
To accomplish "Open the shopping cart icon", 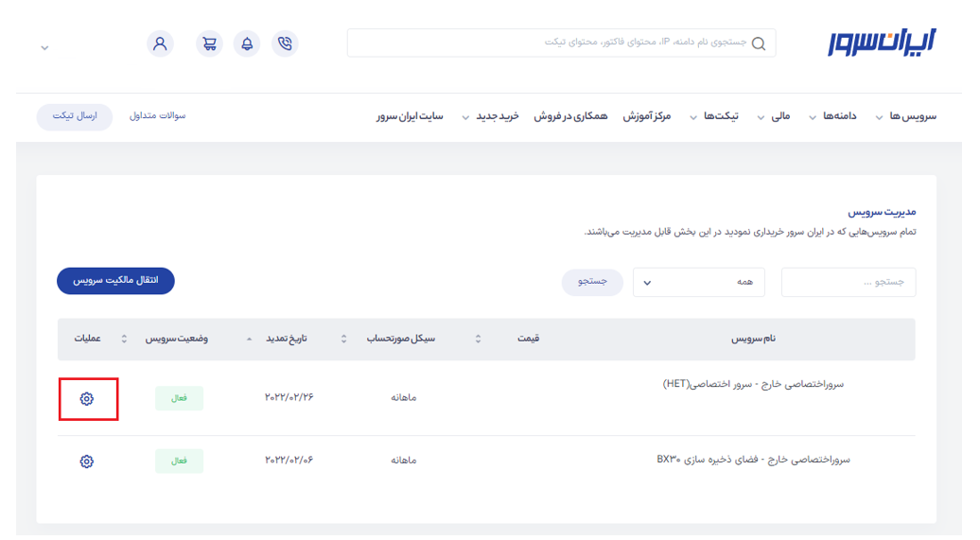I will coord(209,44).
